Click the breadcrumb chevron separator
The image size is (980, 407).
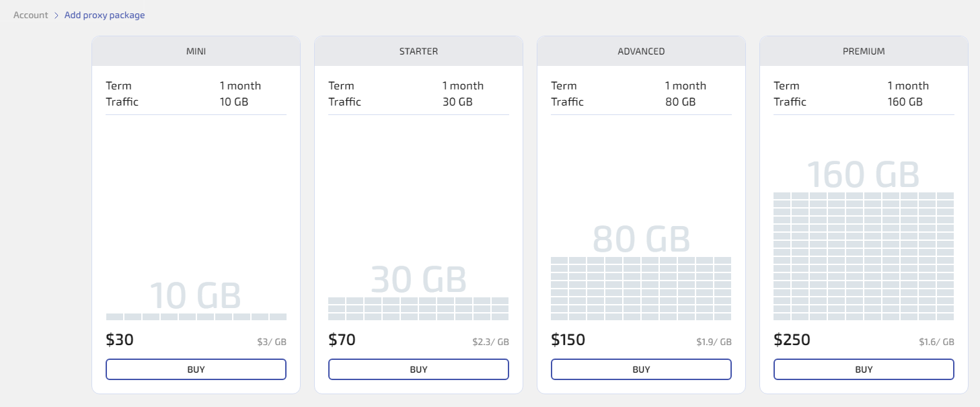coord(56,15)
